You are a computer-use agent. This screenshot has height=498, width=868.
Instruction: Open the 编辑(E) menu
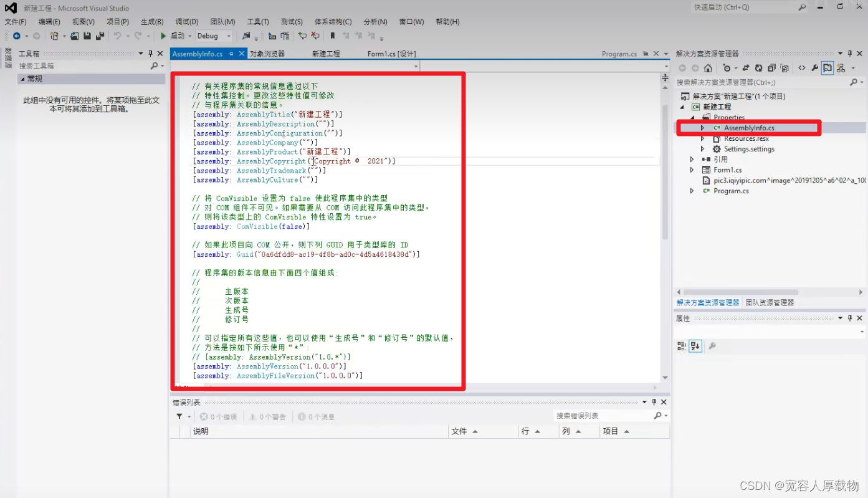49,22
